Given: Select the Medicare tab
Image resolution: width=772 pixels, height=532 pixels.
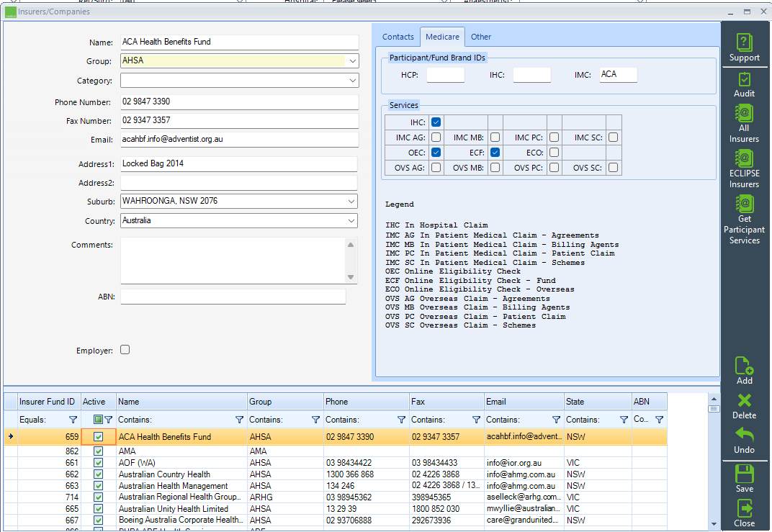Looking at the screenshot, I should click(x=442, y=37).
